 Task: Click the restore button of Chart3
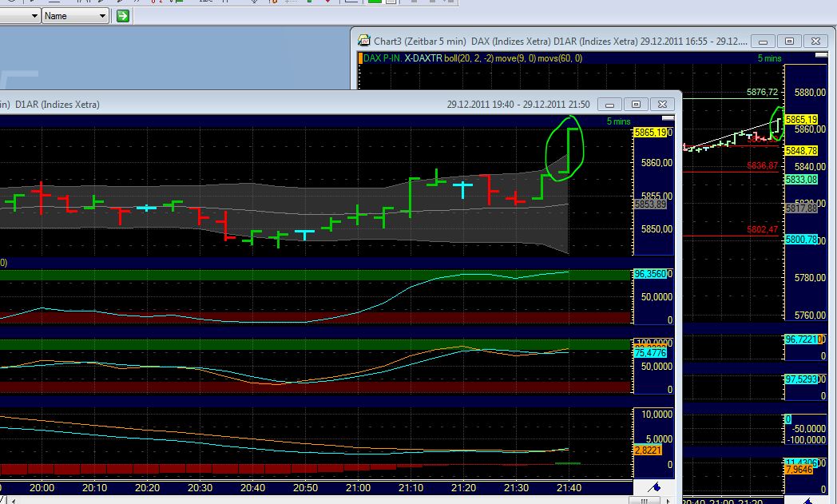tap(790, 40)
